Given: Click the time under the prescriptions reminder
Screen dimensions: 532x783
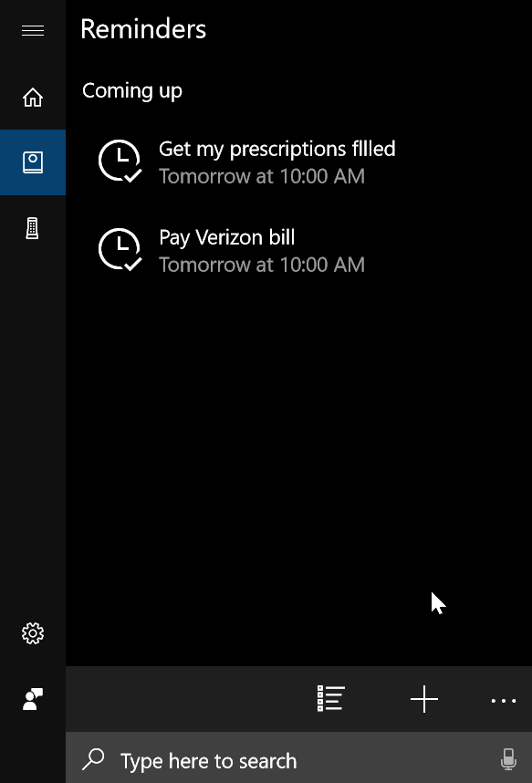Looking at the screenshot, I should pos(262,176).
